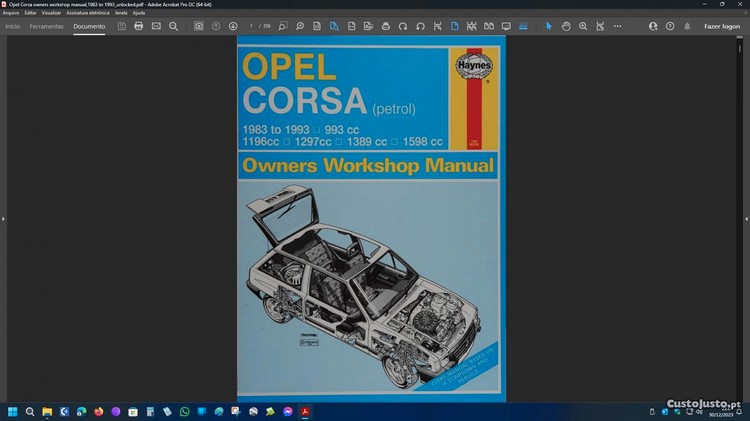Open the Help question mark icon
750x421 pixels.
670,26
